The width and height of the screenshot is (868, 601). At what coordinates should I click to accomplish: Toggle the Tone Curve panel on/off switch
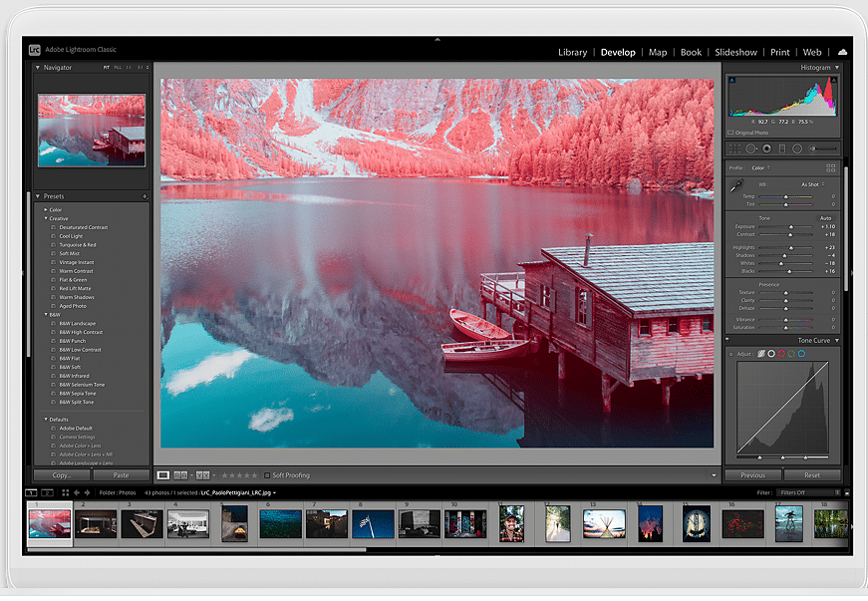[x=727, y=340]
